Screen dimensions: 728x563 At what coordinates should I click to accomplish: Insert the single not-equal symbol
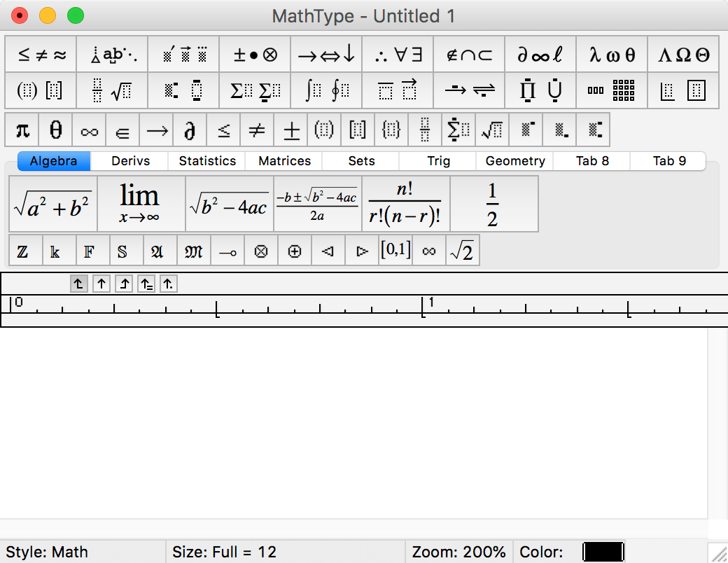[257, 130]
